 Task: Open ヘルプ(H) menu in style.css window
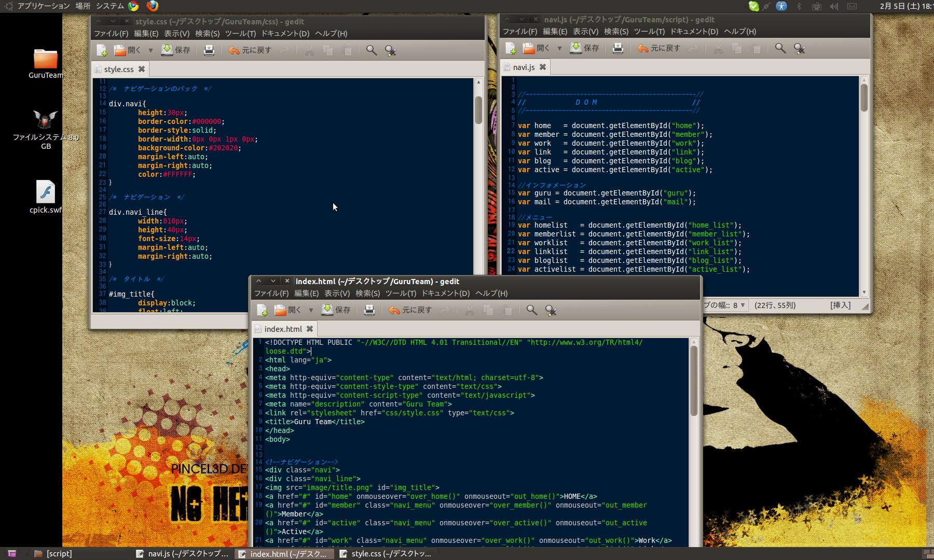[x=331, y=33]
